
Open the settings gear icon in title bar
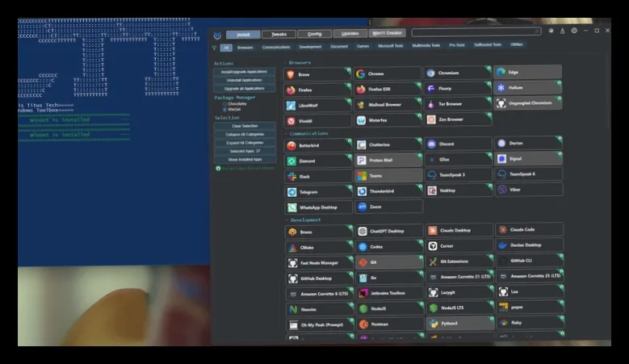[x=574, y=31]
